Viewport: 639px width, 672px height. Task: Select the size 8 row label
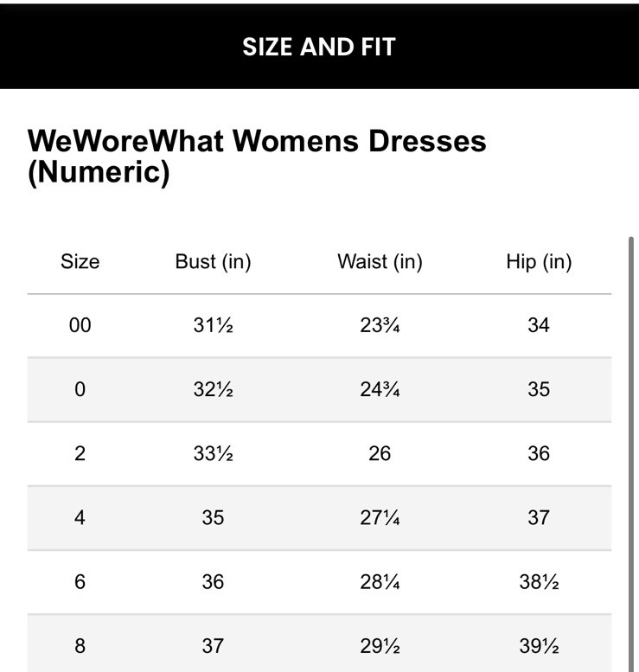80,645
